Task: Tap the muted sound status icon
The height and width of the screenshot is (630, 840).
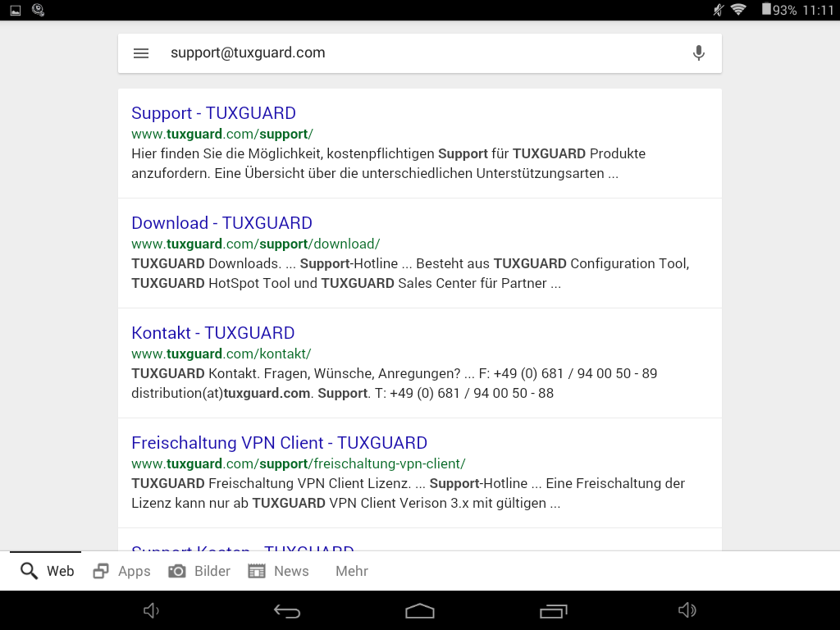Action: click(x=719, y=10)
